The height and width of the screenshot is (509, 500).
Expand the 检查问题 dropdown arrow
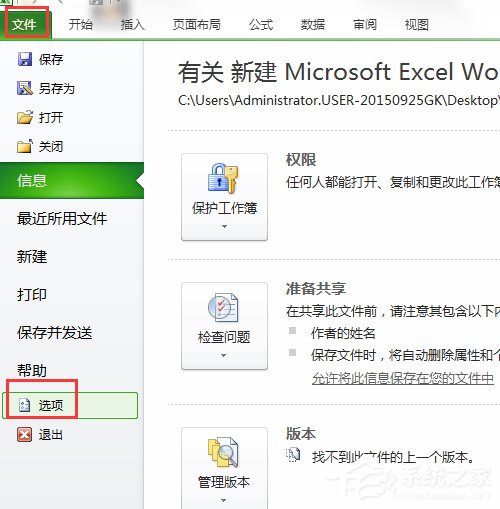pyautogui.click(x=224, y=356)
